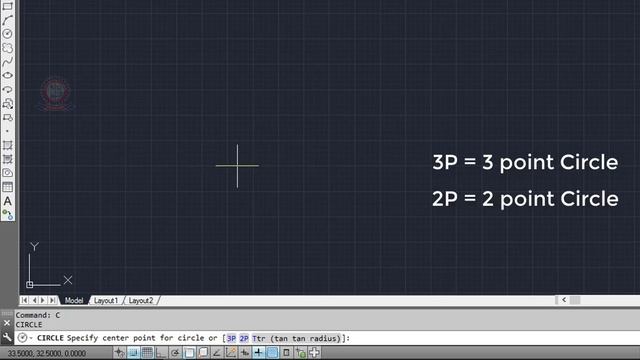Screen dimensions: 640x360
Task: Select the Arc draw tool
Action: pos(7,20)
